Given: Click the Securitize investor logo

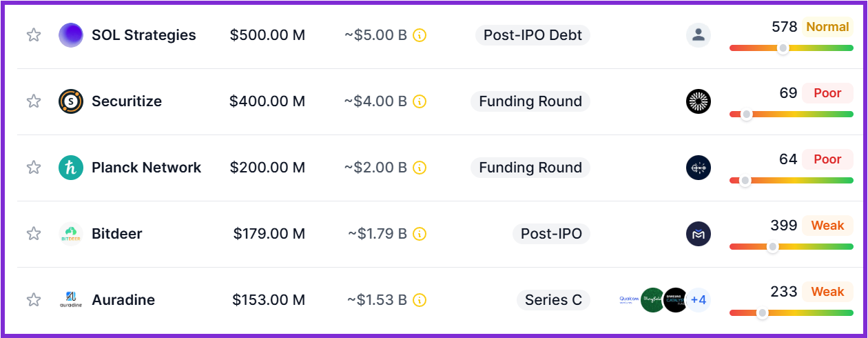Looking at the screenshot, I should point(699,101).
